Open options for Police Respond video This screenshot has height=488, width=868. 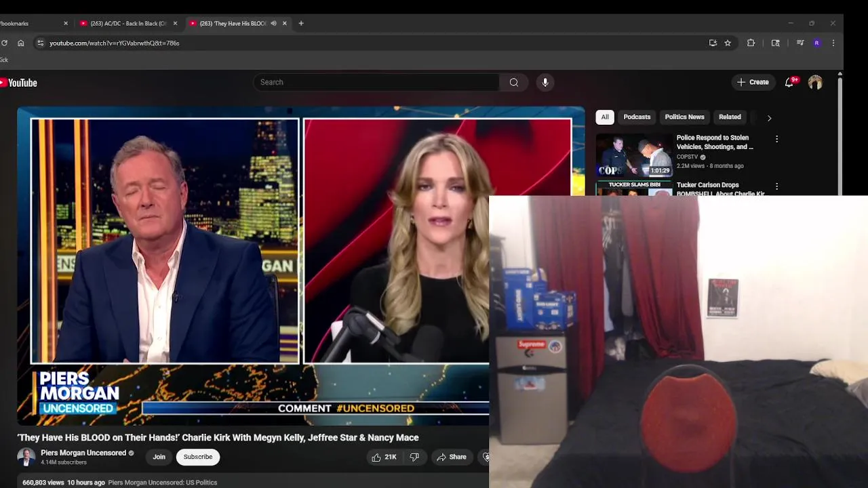click(776, 139)
